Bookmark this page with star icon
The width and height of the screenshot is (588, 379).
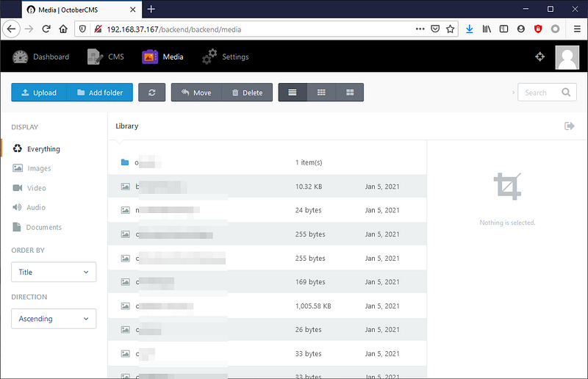click(451, 29)
